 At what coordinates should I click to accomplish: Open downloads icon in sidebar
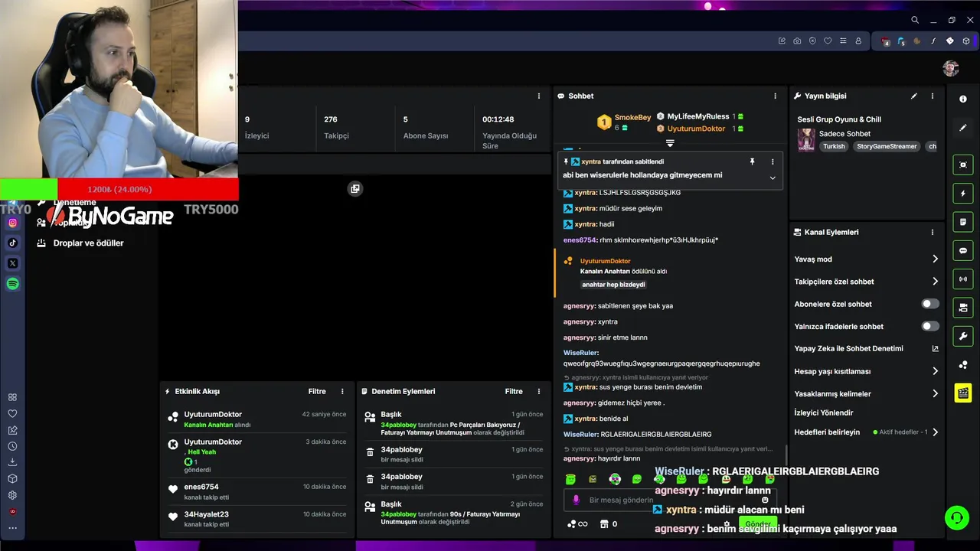12,462
